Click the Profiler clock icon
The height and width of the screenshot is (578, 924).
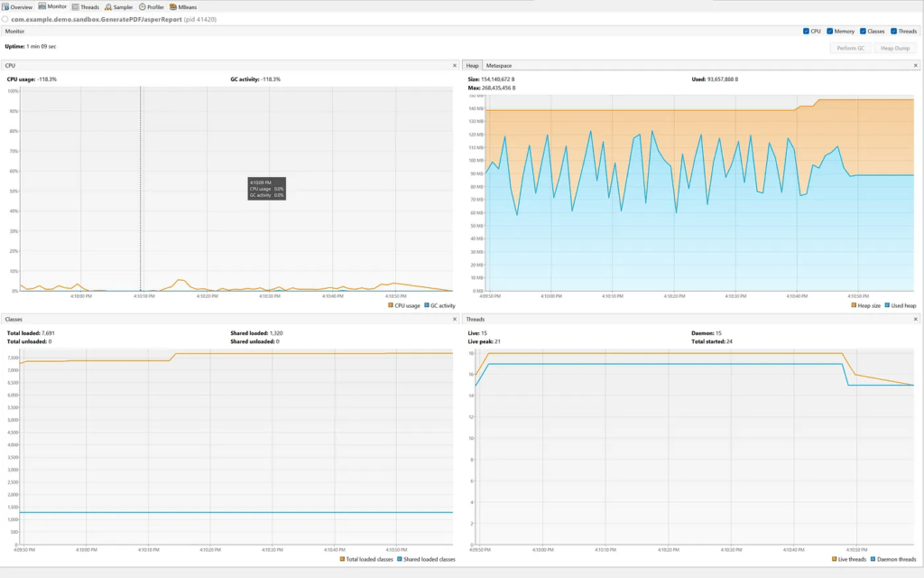(143, 6)
